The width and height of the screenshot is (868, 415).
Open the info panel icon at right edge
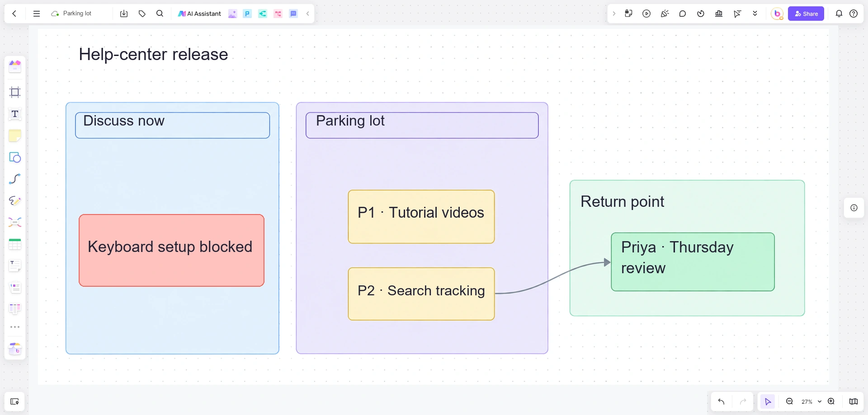pyautogui.click(x=854, y=208)
